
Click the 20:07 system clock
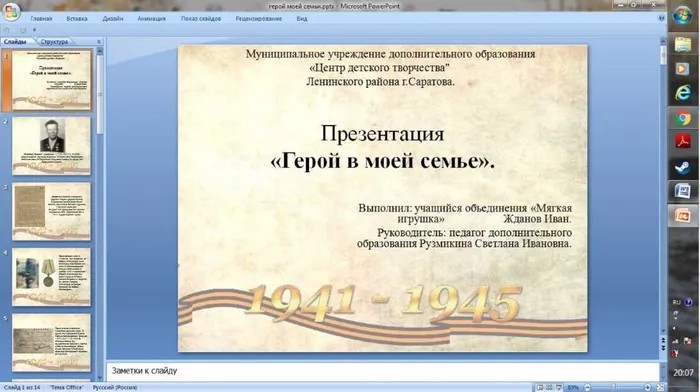tap(683, 373)
